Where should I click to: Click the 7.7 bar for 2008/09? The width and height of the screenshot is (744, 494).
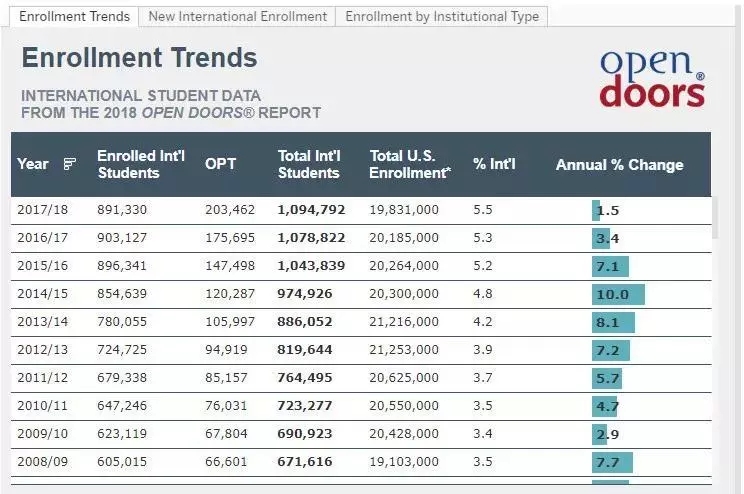612,462
